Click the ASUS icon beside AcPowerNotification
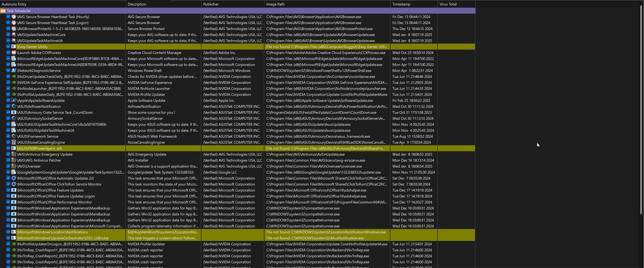Viewport: 644px width, 268px height. (x=14, y=106)
